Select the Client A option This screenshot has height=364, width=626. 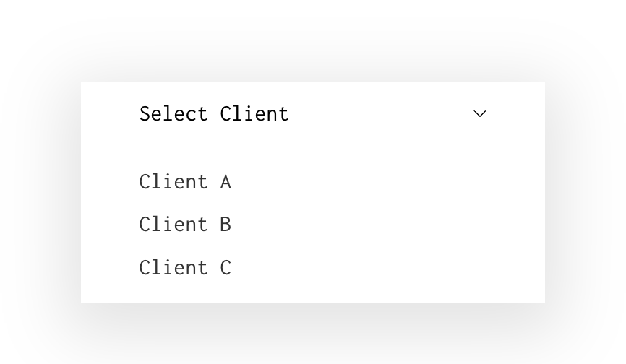[x=185, y=182]
